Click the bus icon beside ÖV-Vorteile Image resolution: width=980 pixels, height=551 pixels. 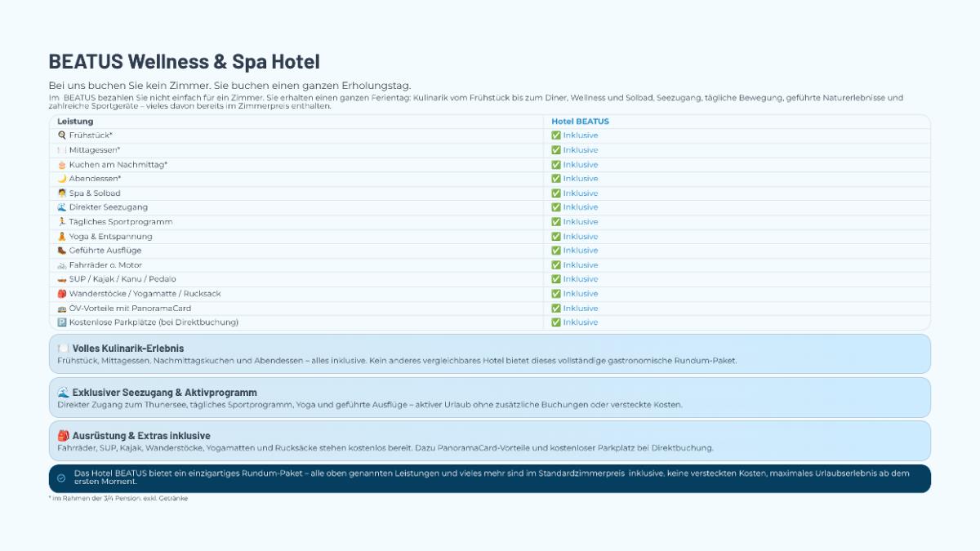[62, 309]
